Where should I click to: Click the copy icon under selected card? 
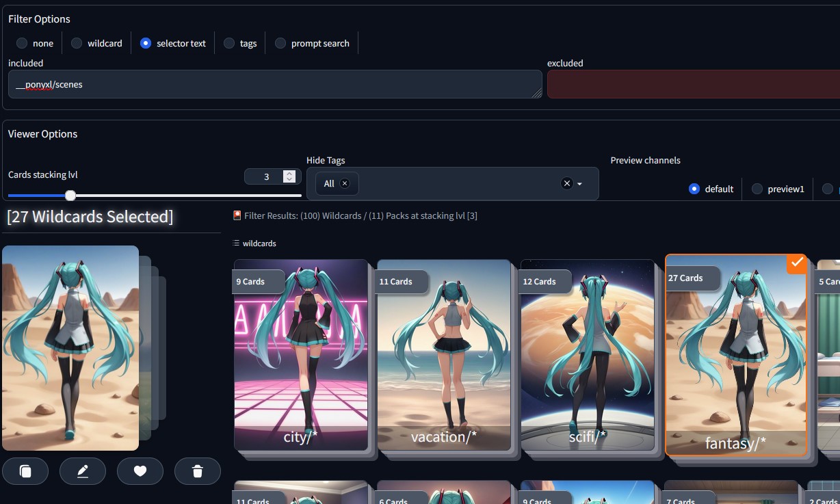25,471
